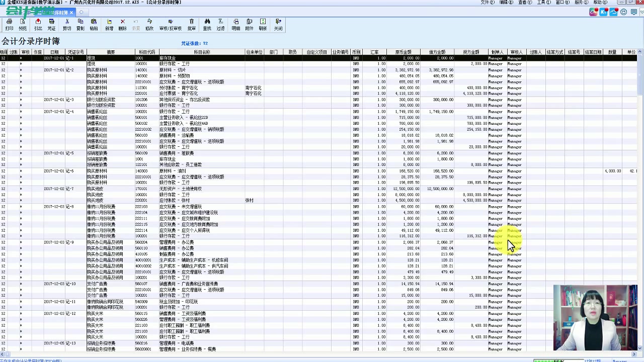Click the plus button to add a new tab

pos(81,12)
